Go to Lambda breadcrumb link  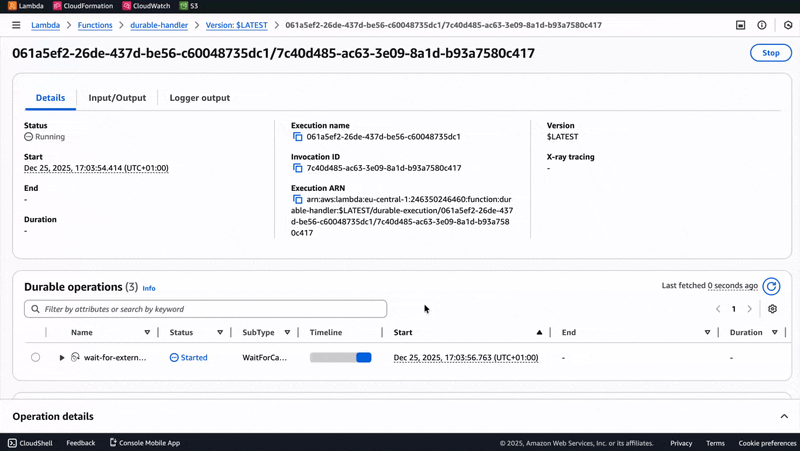pos(45,25)
